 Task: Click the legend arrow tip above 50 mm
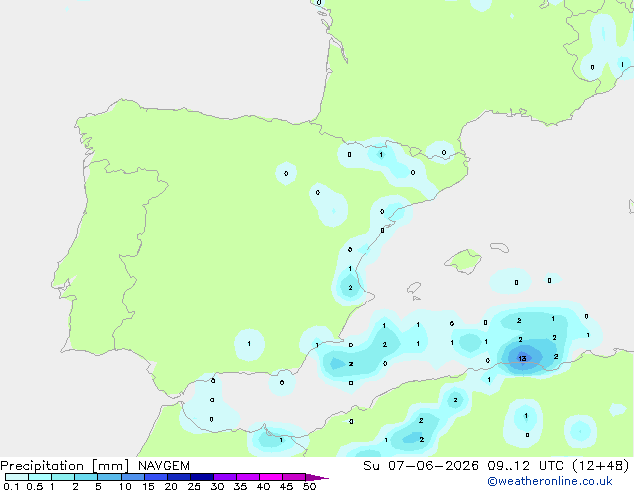coord(317,477)
